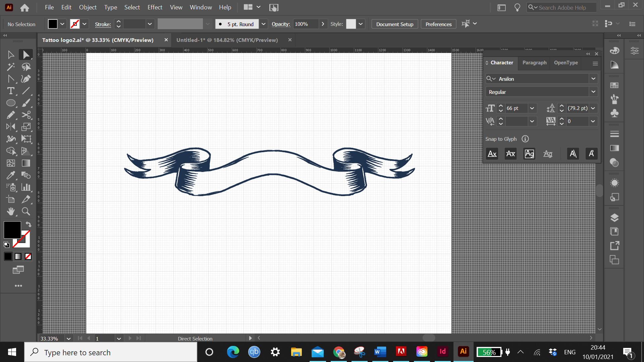Viewport: 644px width, 362px height.
Task: Select the Column Graph tool
Action: point(26,187)
